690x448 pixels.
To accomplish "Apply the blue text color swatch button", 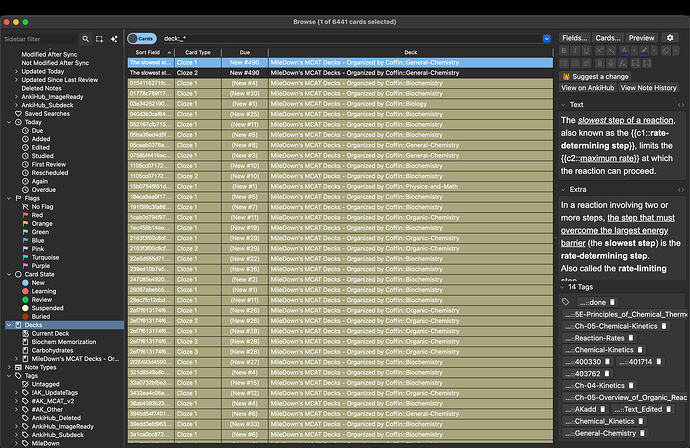I will (624, 51).
